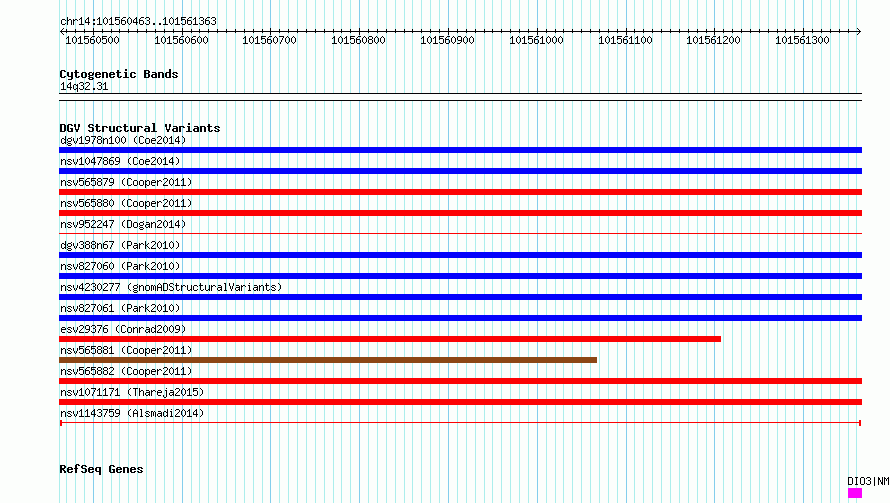Click the ruler's right end arrow

tap(859, 31)
